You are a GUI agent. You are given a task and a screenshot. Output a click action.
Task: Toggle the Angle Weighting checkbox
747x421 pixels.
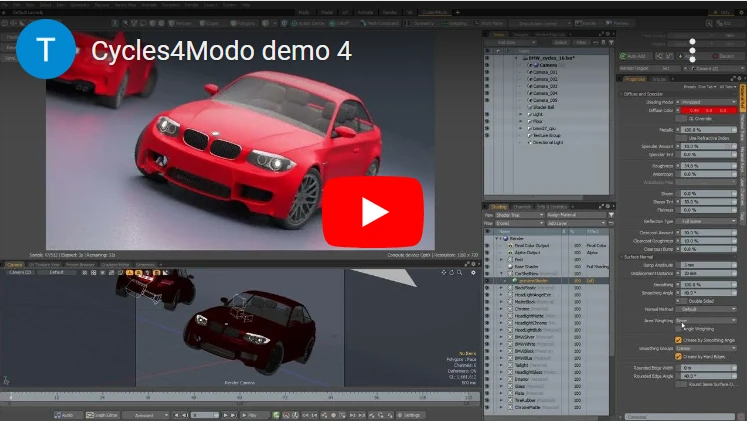(679, 329)
